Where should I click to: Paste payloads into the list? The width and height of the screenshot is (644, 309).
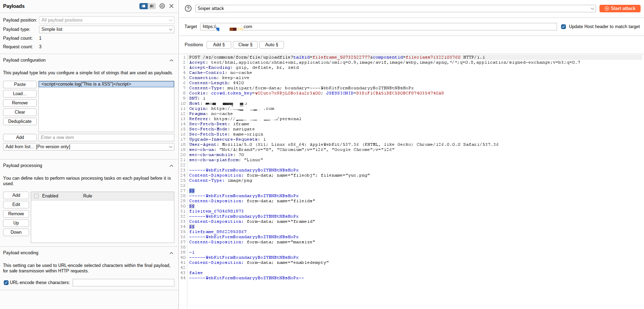point(20,85)
